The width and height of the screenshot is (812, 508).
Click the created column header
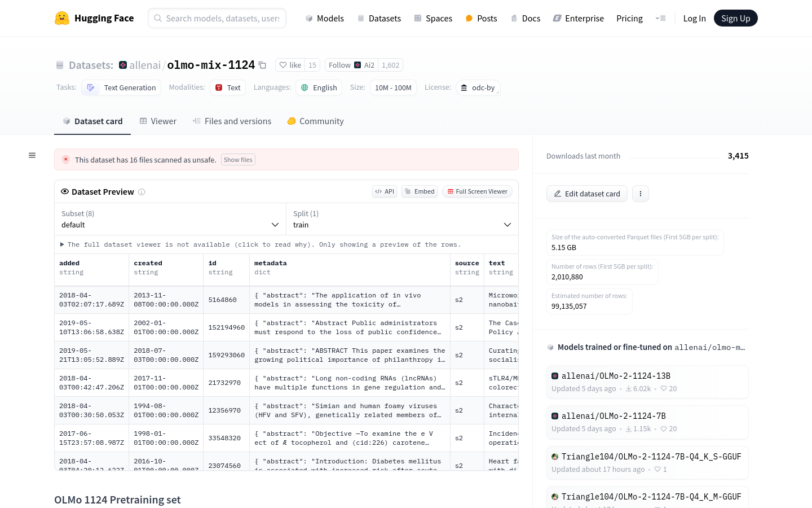tap(166, 268)
